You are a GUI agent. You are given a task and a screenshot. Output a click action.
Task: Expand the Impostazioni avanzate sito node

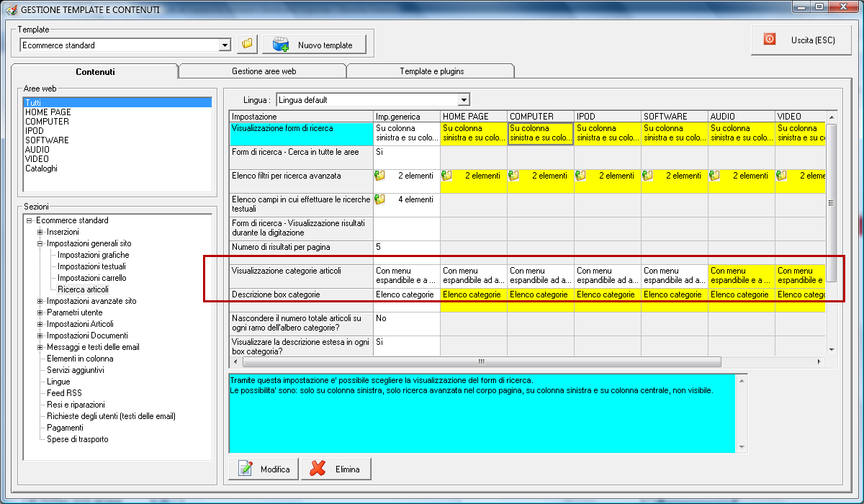[40, 301]
